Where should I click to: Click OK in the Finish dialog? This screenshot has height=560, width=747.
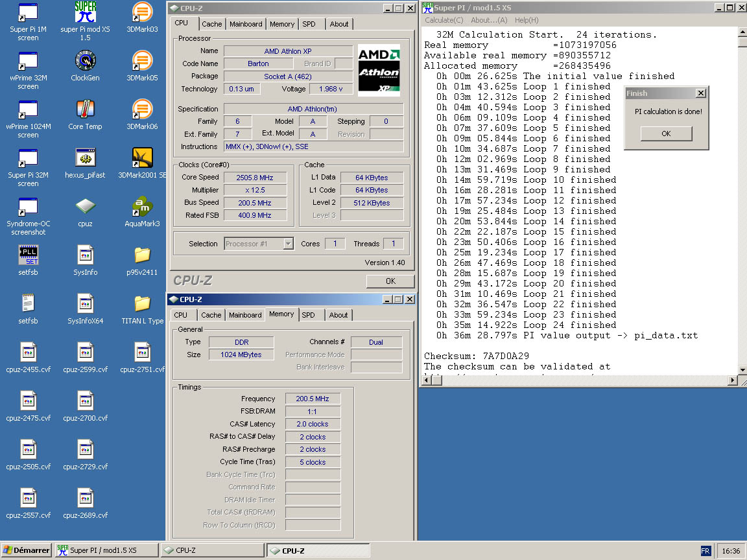tap(666, 134)
